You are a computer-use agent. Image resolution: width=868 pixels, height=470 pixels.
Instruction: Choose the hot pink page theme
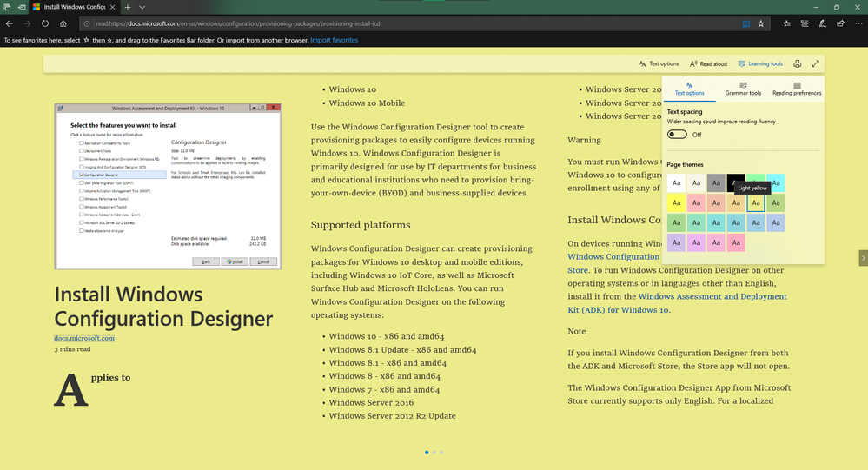736,242
